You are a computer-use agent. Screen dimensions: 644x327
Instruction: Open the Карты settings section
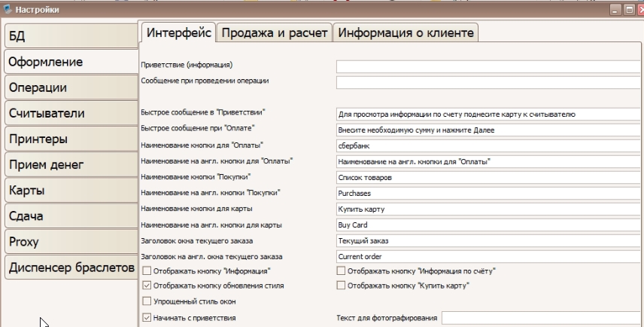pyautogui.click(x=71, y=191)
